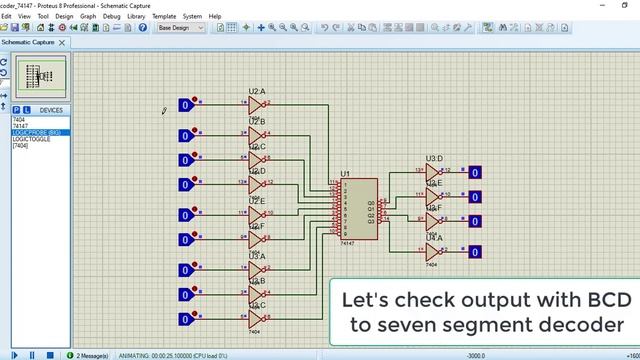Click the Cut scissors icon
Screen dimensions: 640x360
click(x=351, y=27)
